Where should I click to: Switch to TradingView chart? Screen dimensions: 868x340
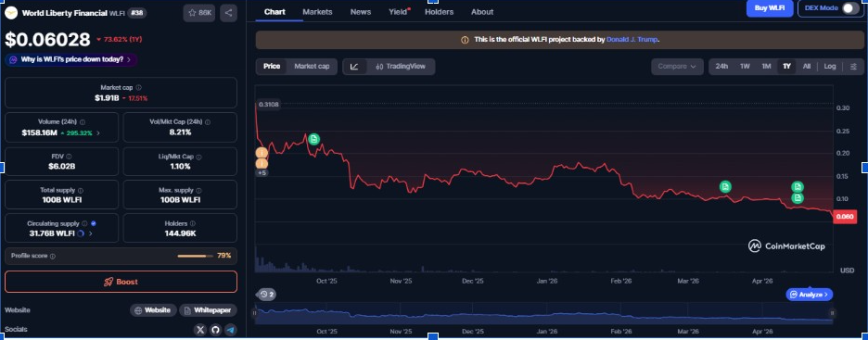pyautogui.click(x=401, y=67)
